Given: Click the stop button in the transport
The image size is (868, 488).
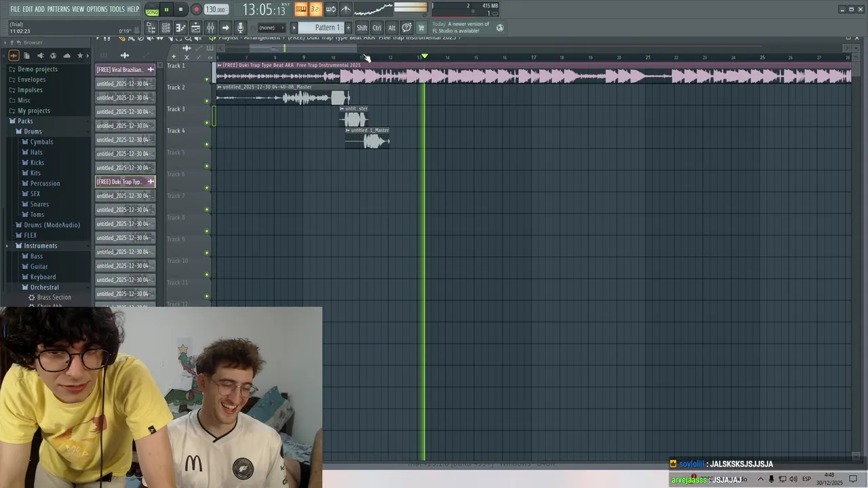Looking at the screenshot, I should [x=180, y=9].
